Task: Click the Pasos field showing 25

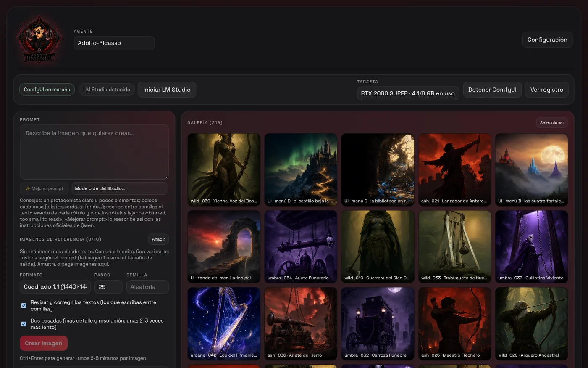Action: (108, 287)
